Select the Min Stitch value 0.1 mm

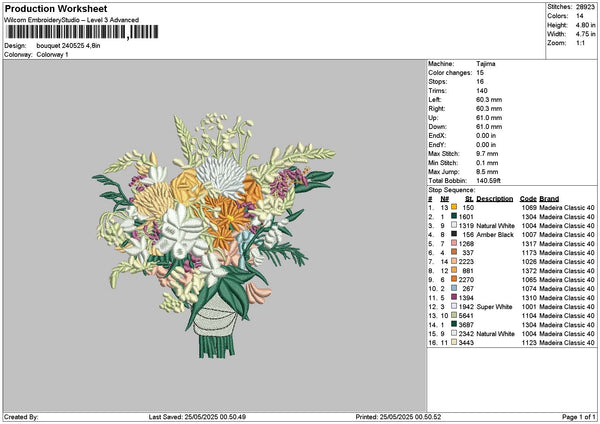tap(487, 163)
